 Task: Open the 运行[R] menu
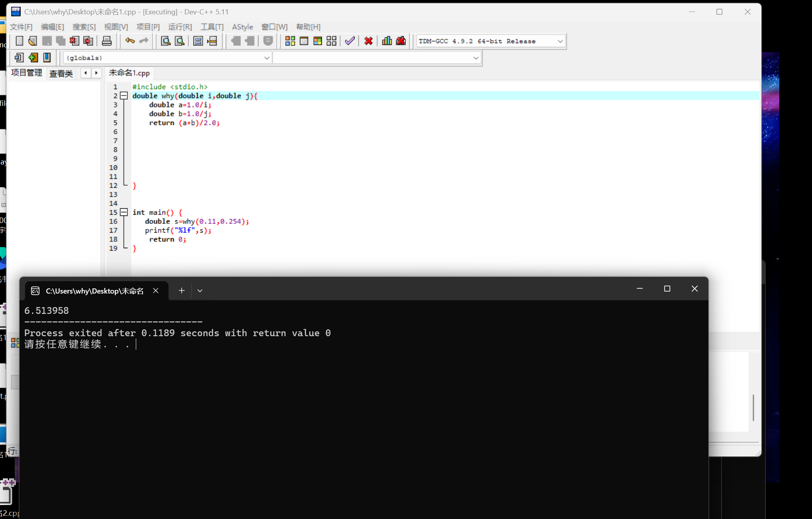[180, 27]
